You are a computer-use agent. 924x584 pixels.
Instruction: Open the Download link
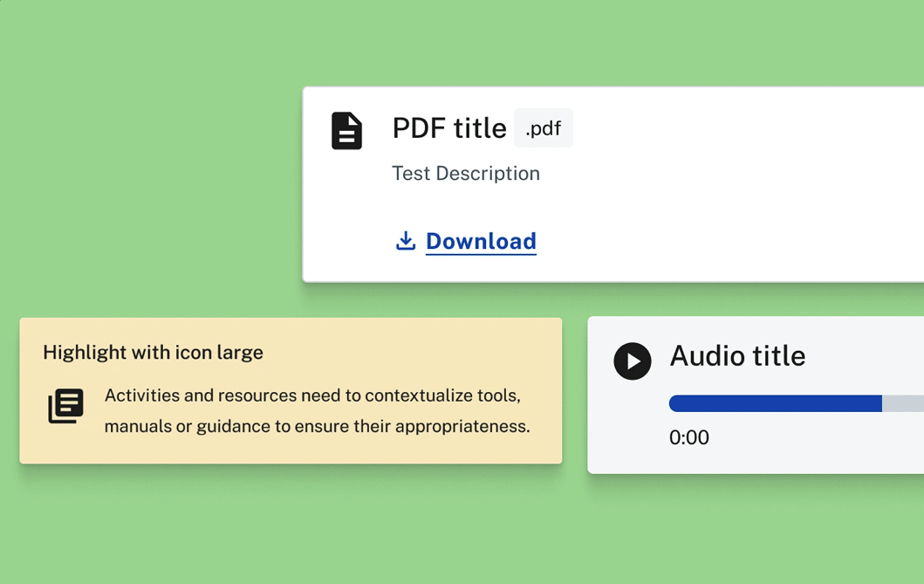[481, 241]
